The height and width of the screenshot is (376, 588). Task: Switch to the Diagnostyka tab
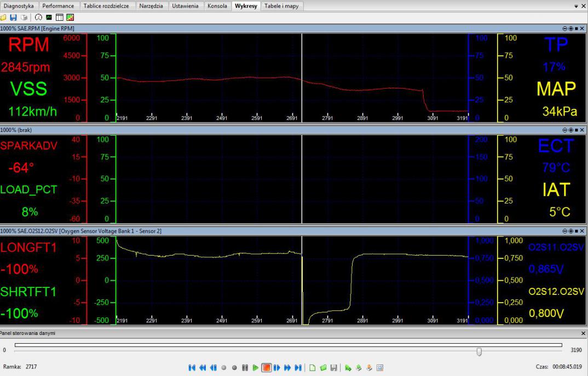click(x=19, y=5)
